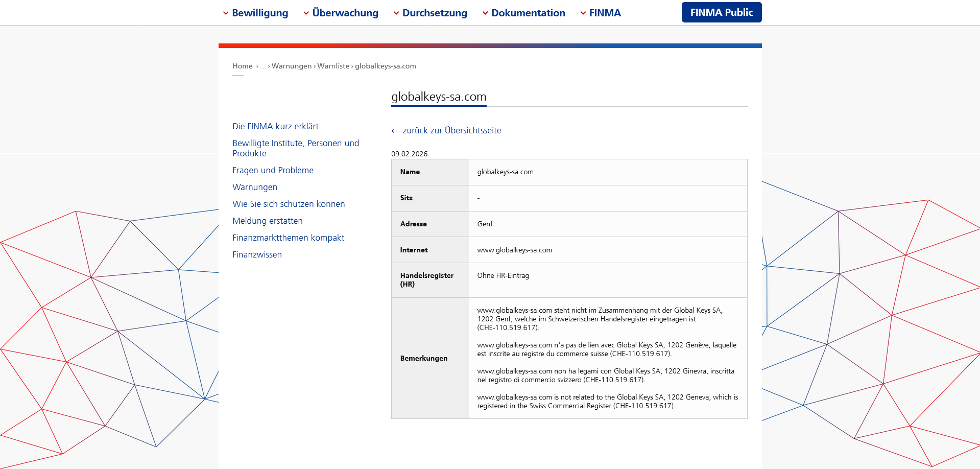Open the Durchsetzung dropdown menu
The image size is (980, 469).
pyautogui.click(x=430, y=13)
